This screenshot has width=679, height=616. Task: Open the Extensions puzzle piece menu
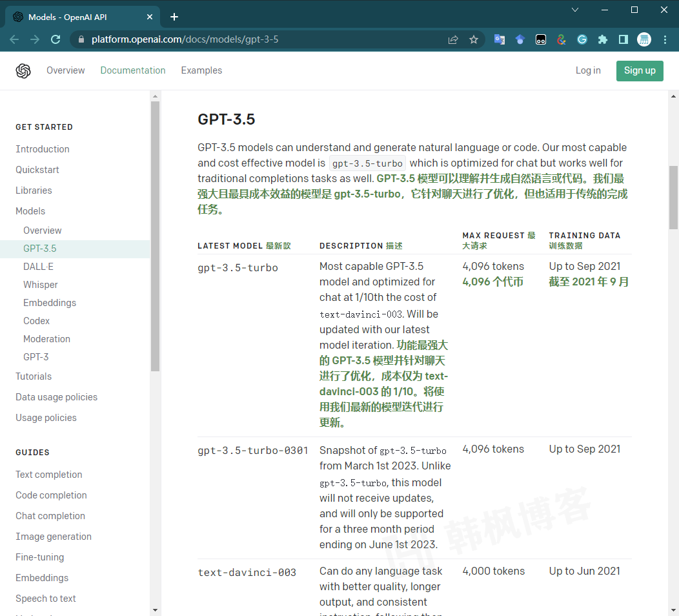pos(603,39)
